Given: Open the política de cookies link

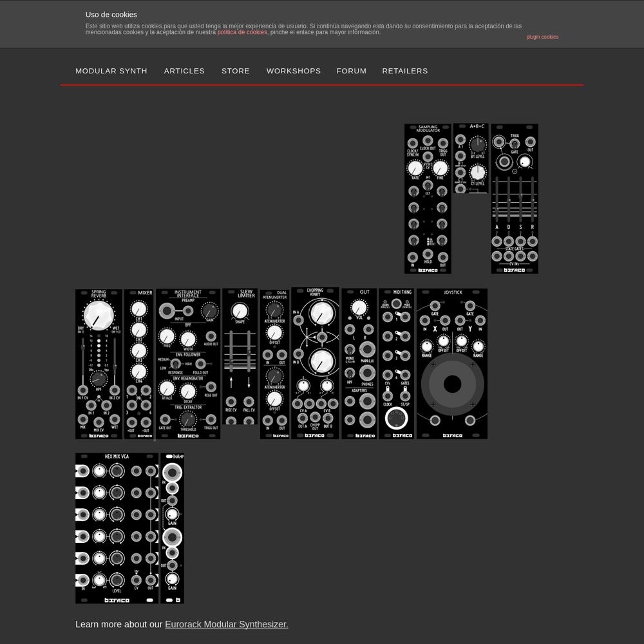Looking at the screenshot, I should coord(242,32).
